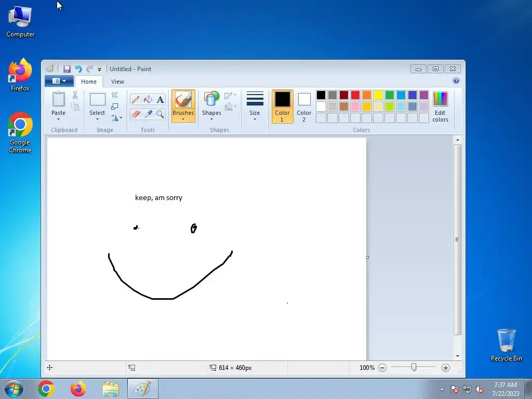Viewport: 532px width, 399px height.
Task: Select the Eraser tool
Action: tap(136, 114)
